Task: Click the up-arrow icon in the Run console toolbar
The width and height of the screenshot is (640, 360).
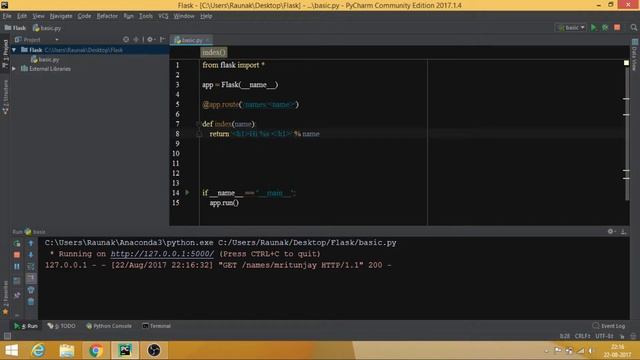Action: click(31, 243)
